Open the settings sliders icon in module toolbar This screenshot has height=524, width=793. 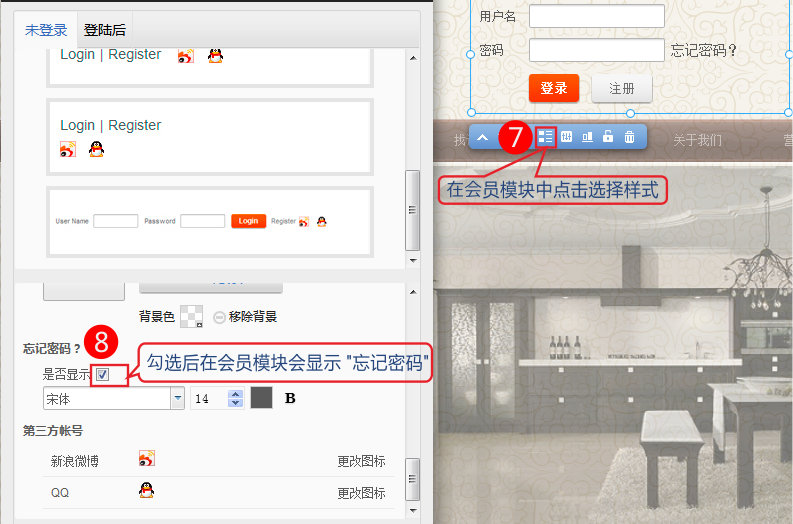(x=566, y=137)
